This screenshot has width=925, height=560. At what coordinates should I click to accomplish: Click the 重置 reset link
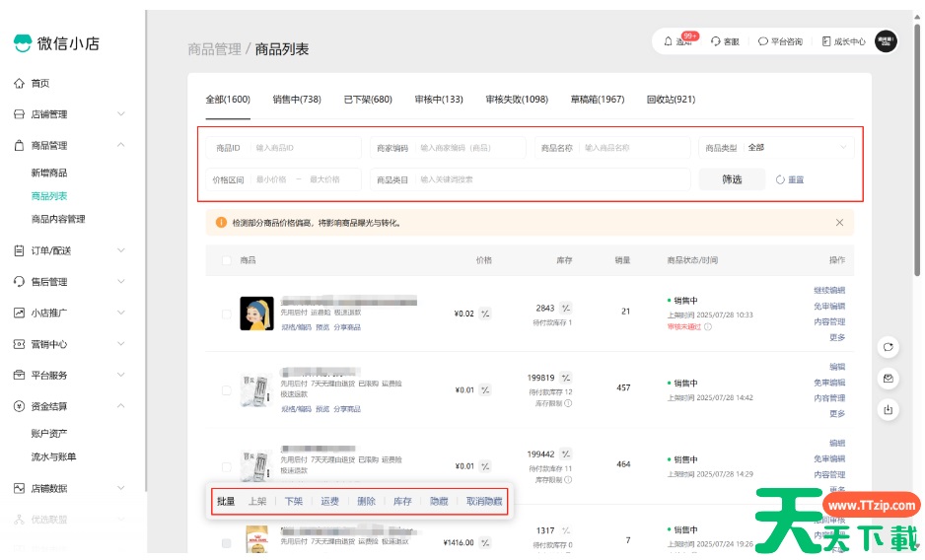coord(791,179)
